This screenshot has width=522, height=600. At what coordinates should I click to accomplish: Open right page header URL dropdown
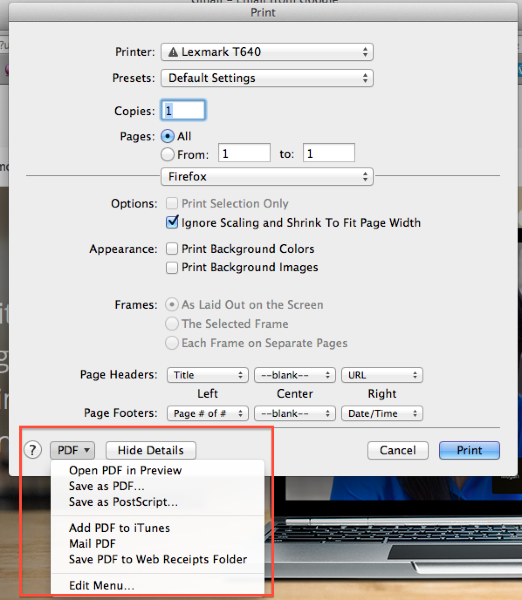coord(382,375)
